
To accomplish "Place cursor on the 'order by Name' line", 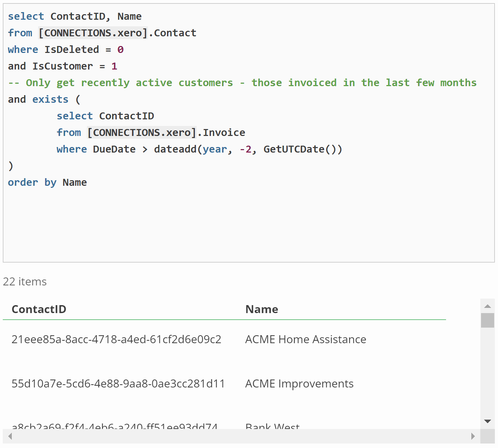I will pos(47,182).
